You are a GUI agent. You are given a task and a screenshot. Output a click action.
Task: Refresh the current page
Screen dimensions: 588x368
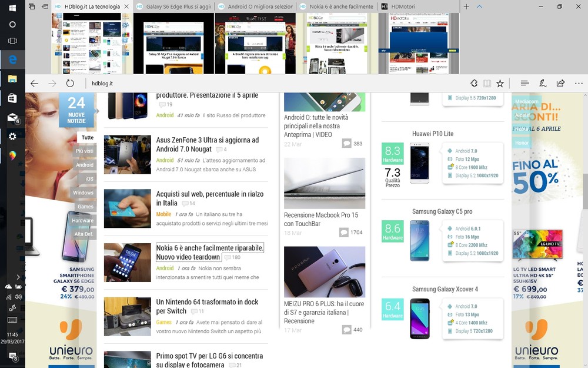[70, 84]
